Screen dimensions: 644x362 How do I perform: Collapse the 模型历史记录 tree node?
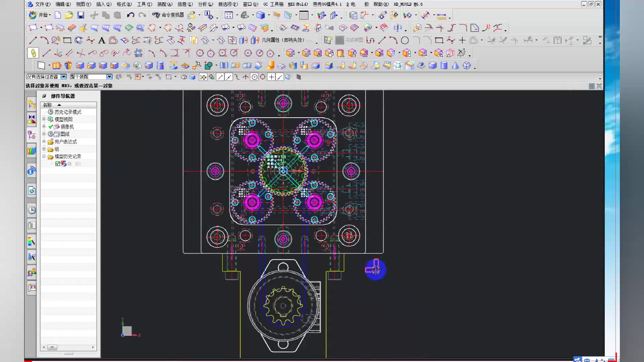[44, 157]
